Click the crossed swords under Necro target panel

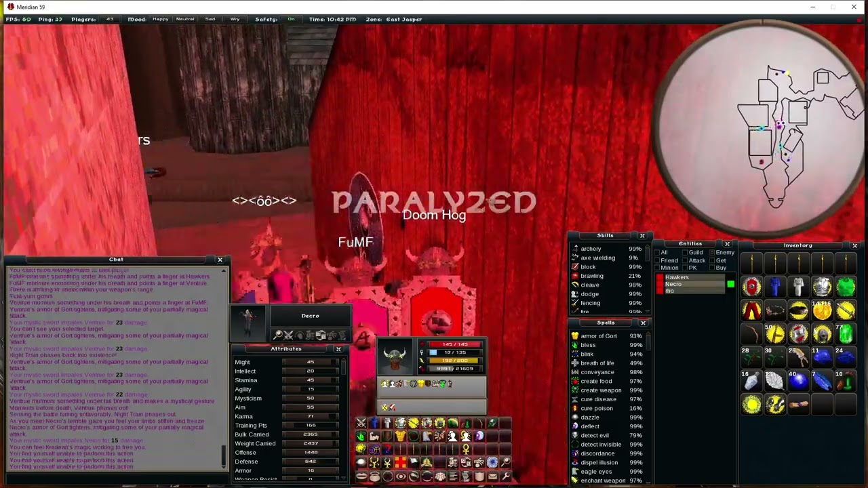pyautogui.click(x=288, y=335)
